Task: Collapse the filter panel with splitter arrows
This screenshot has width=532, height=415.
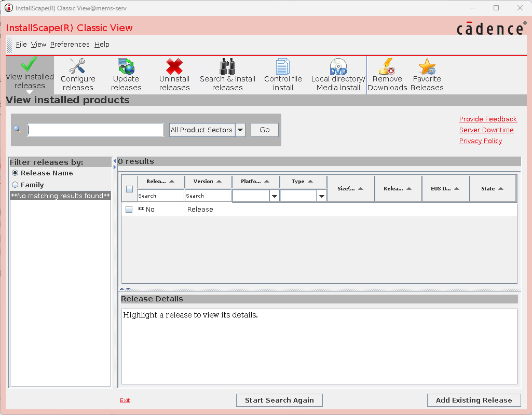Action: coord(115,164)
